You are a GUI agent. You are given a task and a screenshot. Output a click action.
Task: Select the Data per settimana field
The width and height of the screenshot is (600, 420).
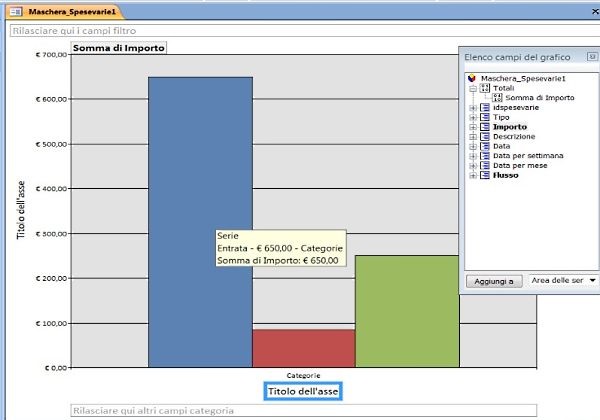[528, 156]
